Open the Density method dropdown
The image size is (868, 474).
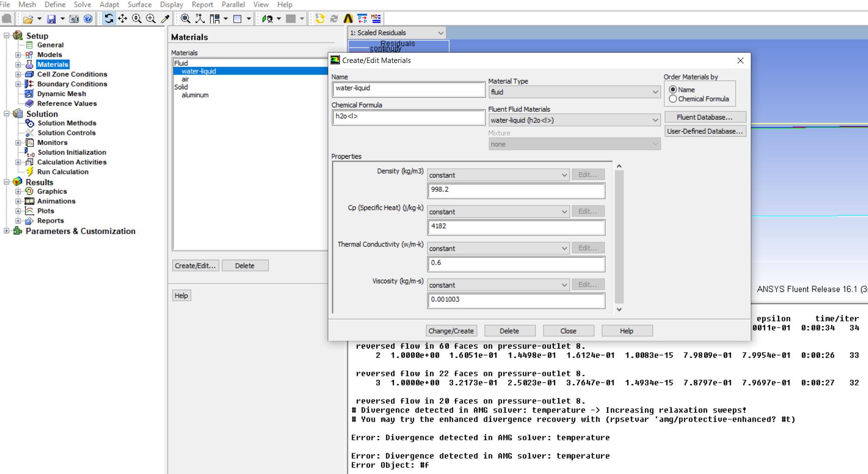point(498,175)
